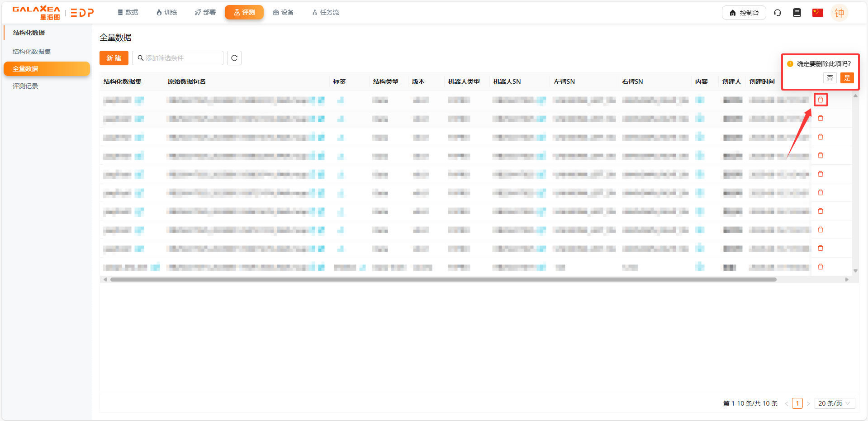
Task: Select 评测记录 in the sidebar
Action: (25, 86)
